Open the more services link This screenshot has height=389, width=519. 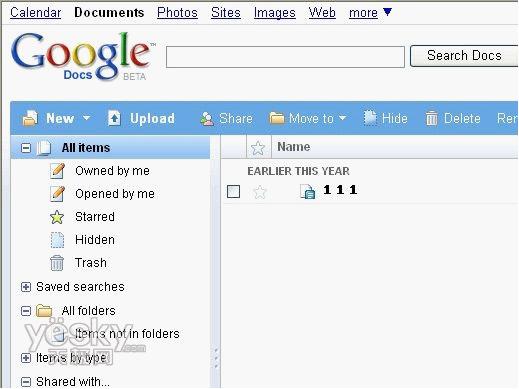click(x=363, y=13)
